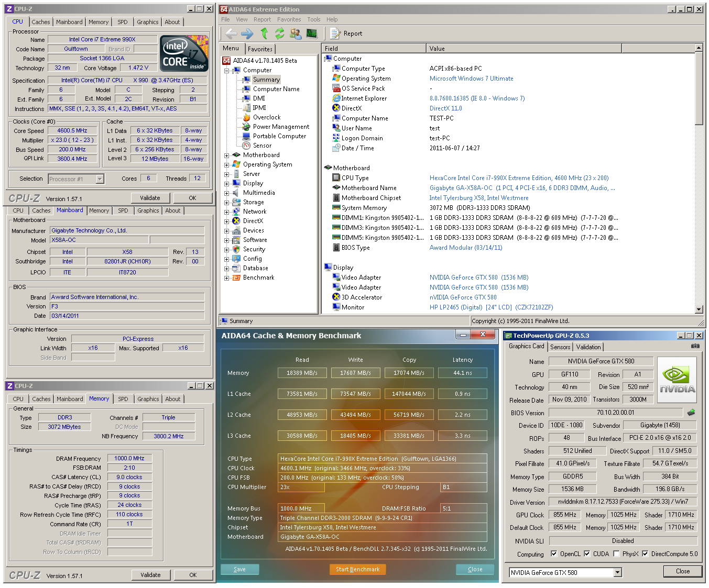The height and width of the screenshot is (588, 709).
Task: Click the Start Benchmark button
Action: [x=358, y=569]
